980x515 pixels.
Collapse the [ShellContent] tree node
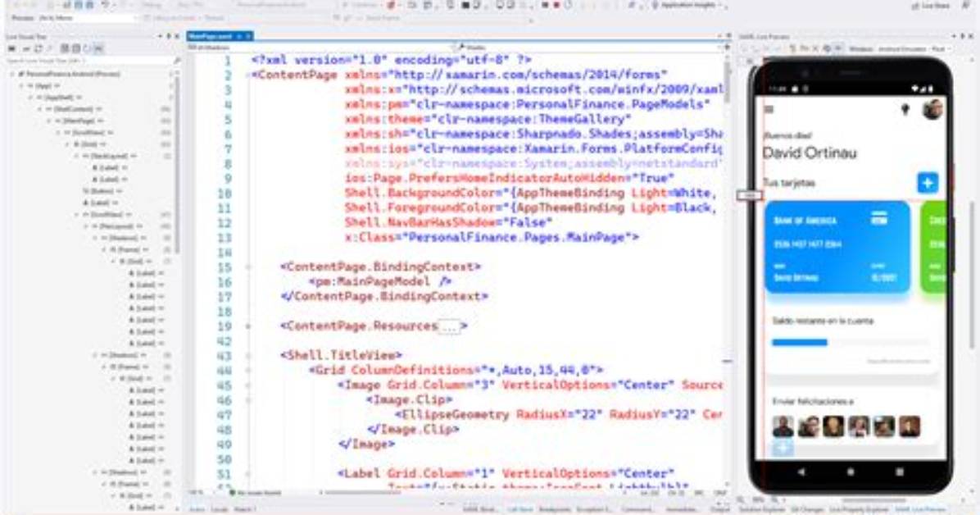point(41,109)
